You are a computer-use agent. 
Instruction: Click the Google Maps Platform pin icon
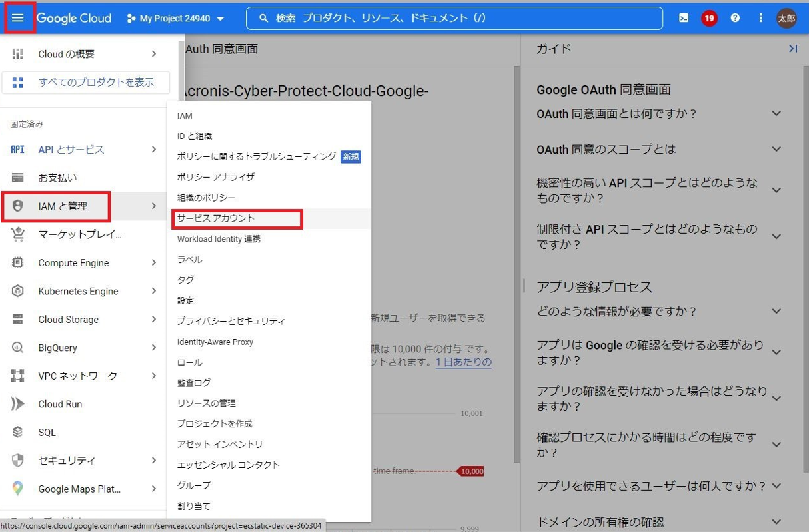point(18,489)
